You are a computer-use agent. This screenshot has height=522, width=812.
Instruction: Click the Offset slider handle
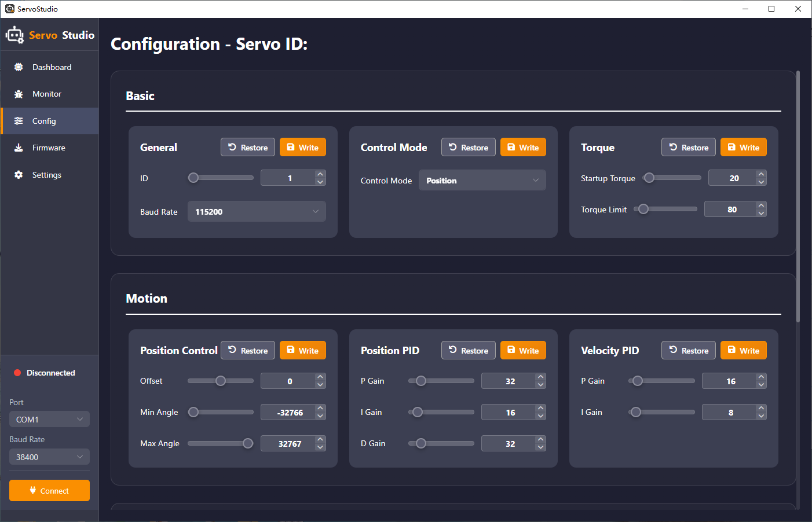[221, 381]
